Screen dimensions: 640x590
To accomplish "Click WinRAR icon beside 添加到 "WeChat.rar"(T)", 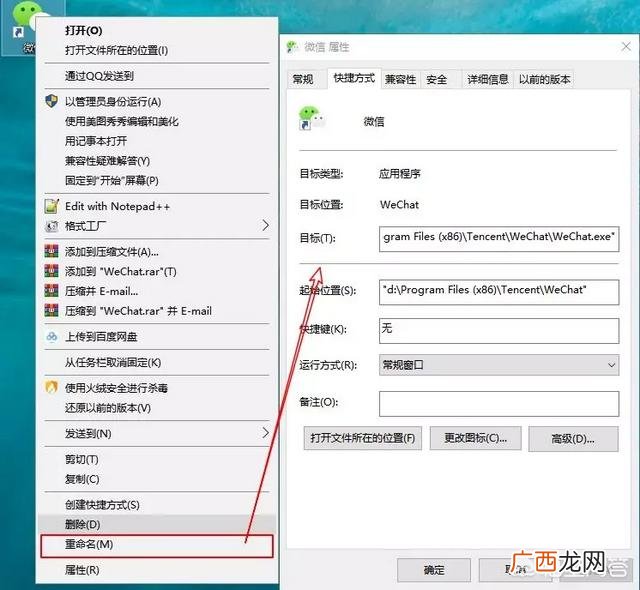I will (x=51, y=271).
